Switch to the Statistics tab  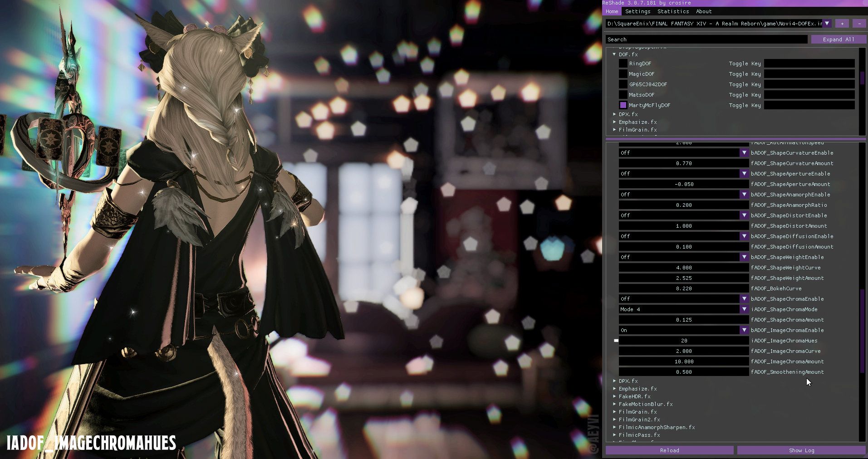click(x=673, y=11)
